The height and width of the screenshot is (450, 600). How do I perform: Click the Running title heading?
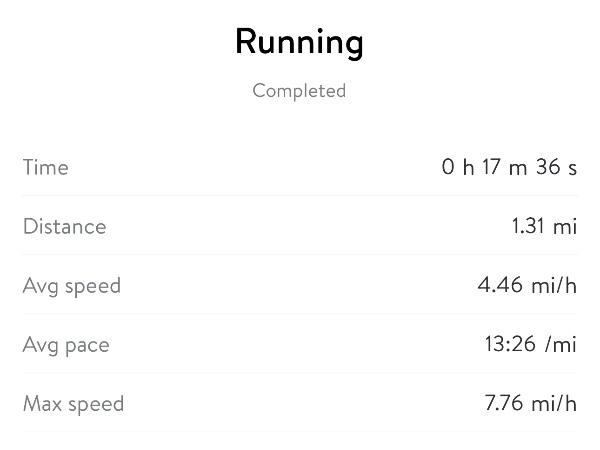299,43
